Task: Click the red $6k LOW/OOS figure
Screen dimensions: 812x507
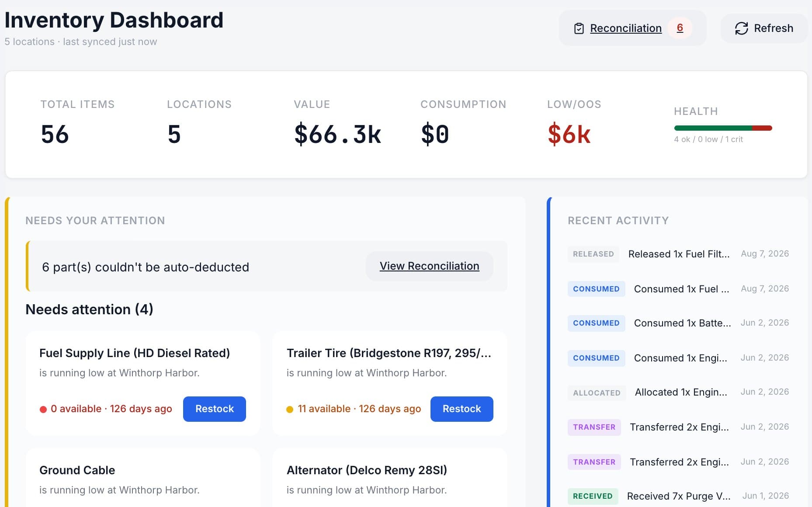Action: click(569, 134)
